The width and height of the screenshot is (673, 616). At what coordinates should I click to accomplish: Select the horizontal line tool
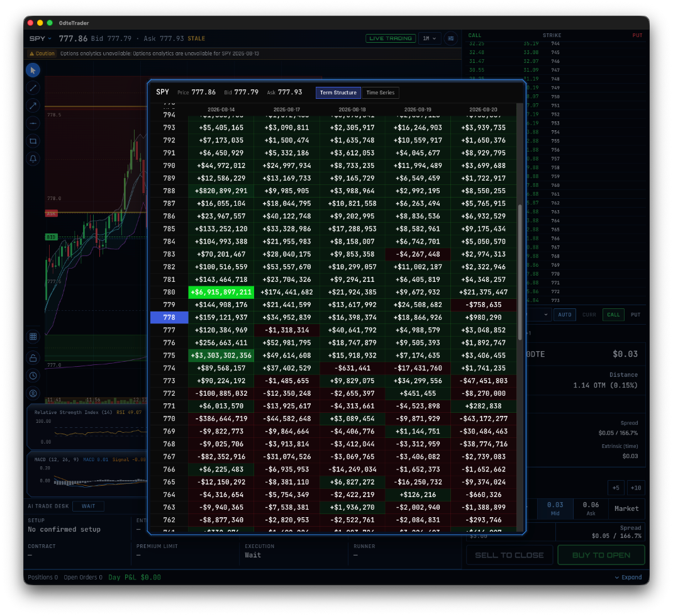coord(33,123)
